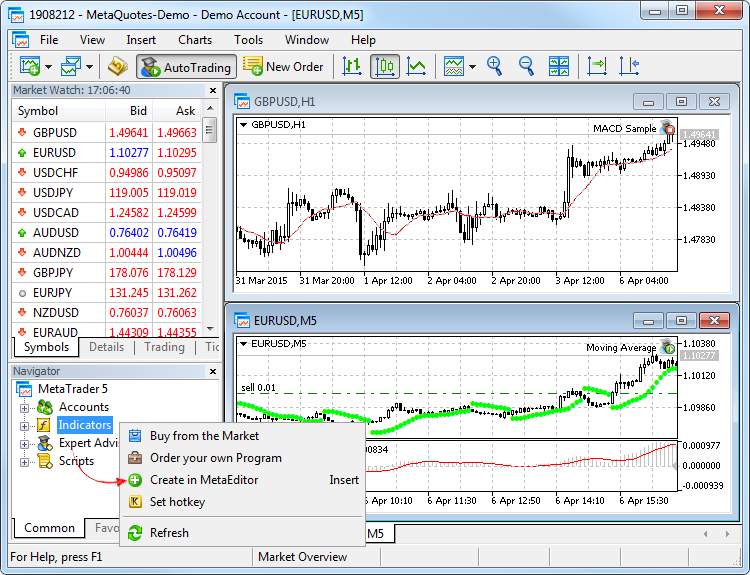Open the GBPUSD,H1 chart dropdown triangle

[243, 125]
